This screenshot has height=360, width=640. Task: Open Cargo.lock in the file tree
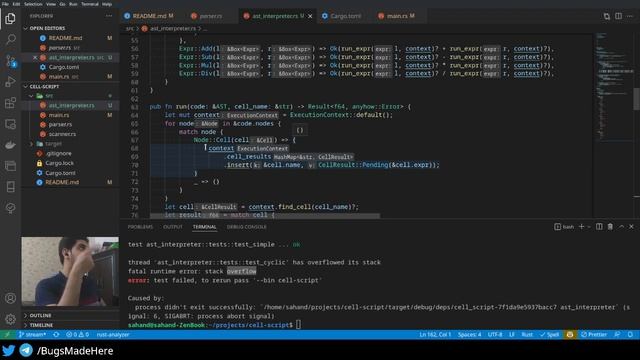[x=60, y=163]
